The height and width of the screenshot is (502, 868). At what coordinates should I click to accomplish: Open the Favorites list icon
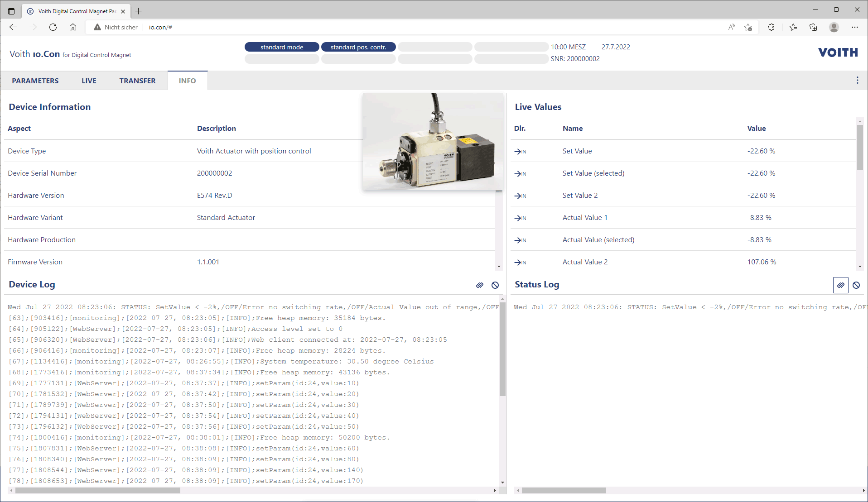pyautogui.click(x=793, y=27)
